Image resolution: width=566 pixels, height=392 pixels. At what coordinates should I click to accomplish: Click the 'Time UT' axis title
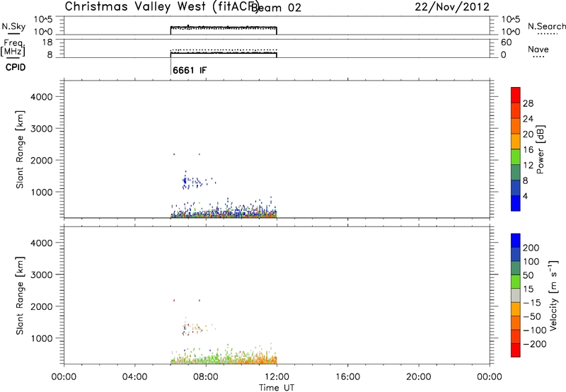point(277,387)
